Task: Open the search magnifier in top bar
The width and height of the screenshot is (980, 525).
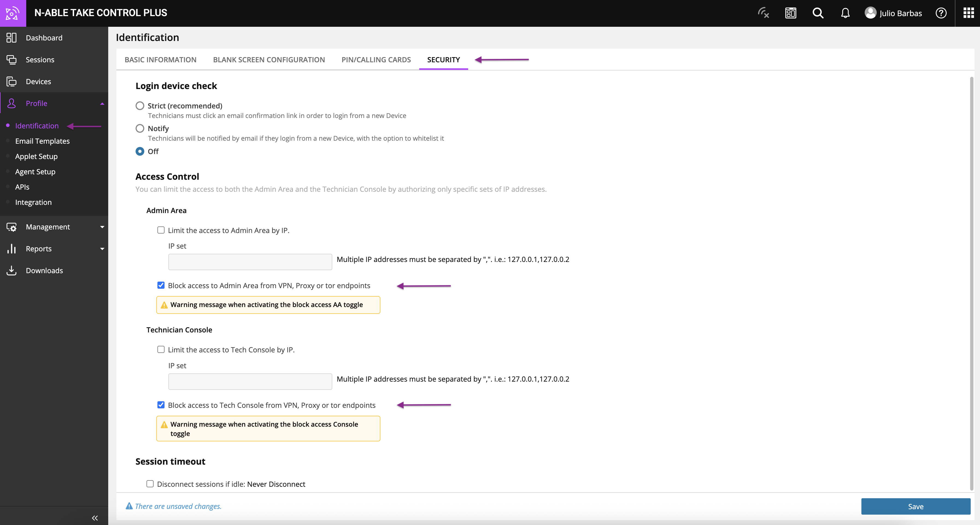Action: point(818,13)
